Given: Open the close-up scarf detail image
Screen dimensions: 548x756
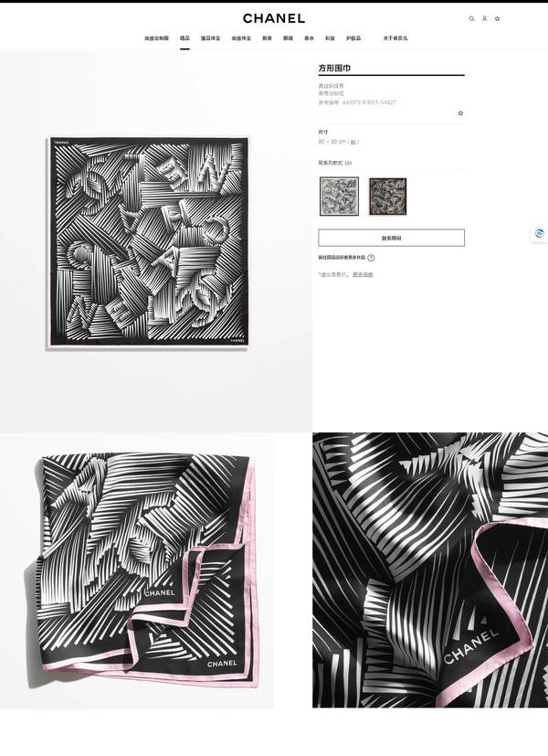Looking at the screenshot, I should tap(430, 570).
